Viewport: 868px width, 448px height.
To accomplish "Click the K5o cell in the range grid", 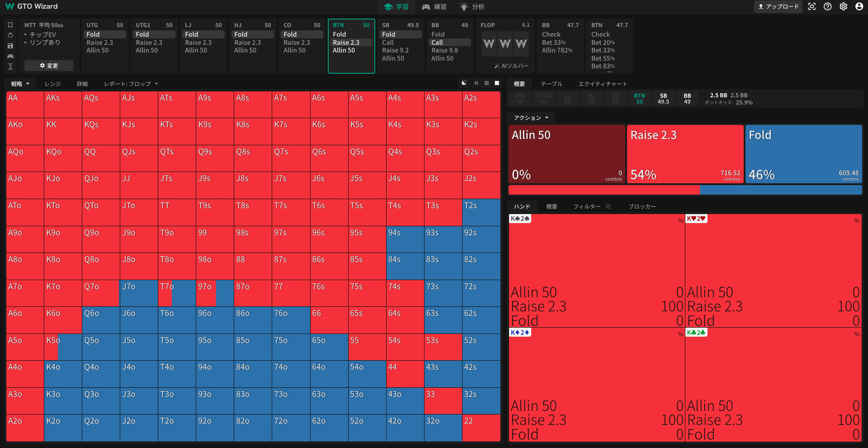I will 63,347.
